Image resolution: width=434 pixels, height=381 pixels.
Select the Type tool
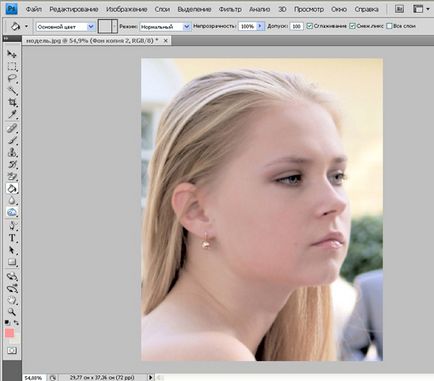12,238
